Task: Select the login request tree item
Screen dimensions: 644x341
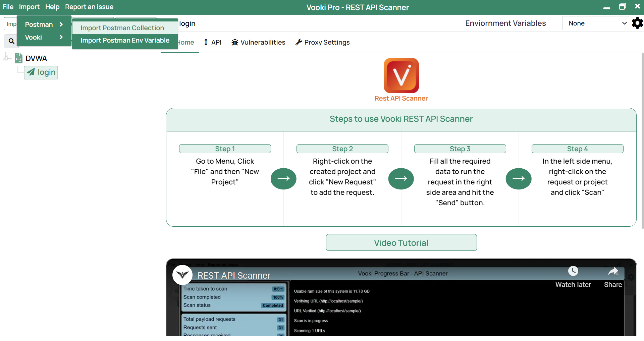Action: [x=41, y=72]
